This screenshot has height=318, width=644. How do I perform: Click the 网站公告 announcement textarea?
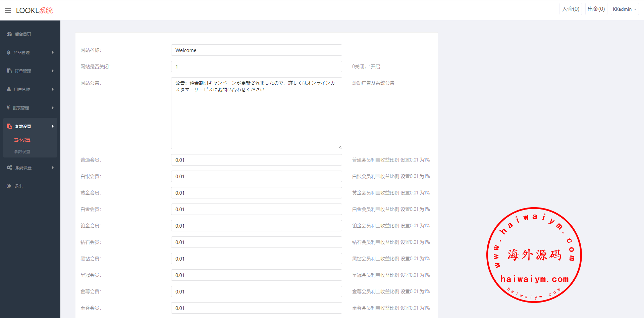pos(256,113)
